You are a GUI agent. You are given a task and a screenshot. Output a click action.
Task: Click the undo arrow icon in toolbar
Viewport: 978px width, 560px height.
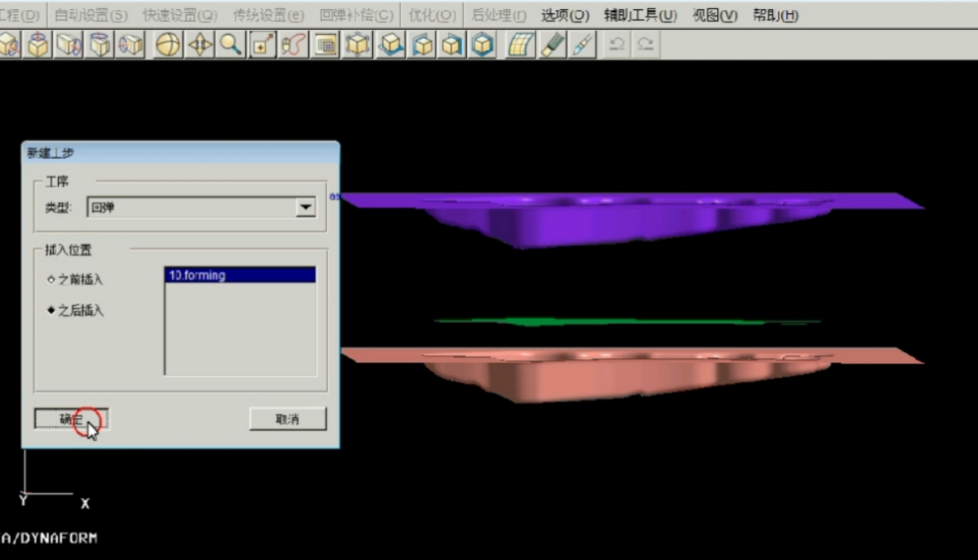point(616,45)
